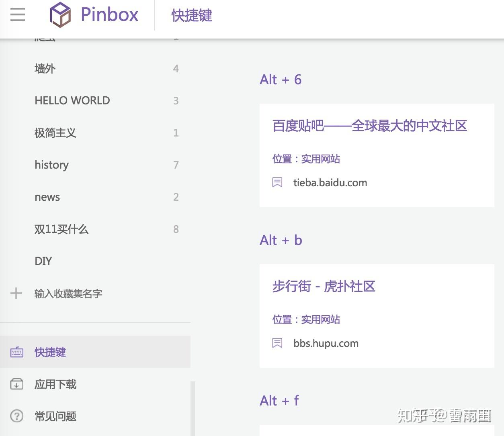Viewport: 504px width, 436px height.
Task: Open the 墙外 collection
Action: tap(95, 69)
